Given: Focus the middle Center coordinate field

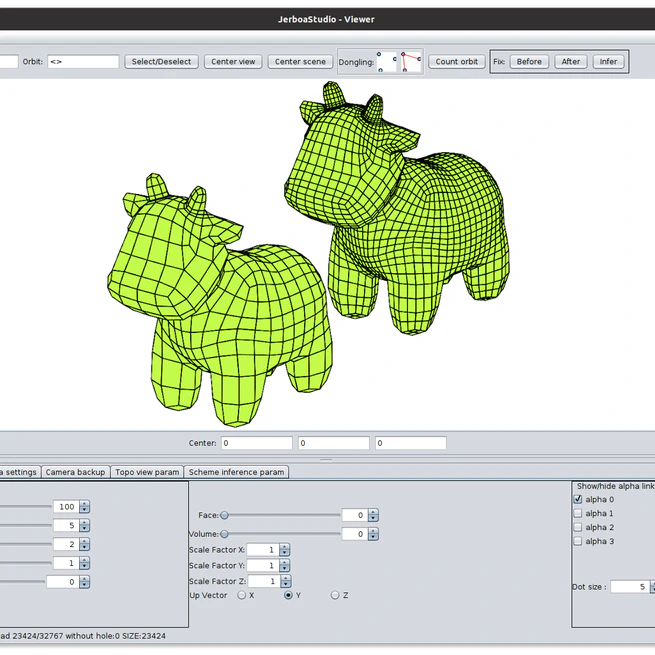Looking at the screenshot, I should pos(334,443).
